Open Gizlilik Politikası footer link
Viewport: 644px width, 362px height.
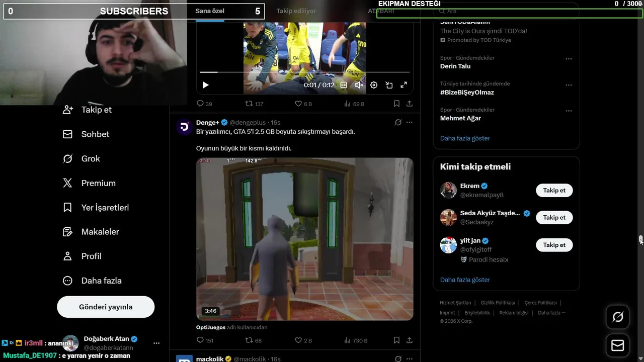click(498, 303)
